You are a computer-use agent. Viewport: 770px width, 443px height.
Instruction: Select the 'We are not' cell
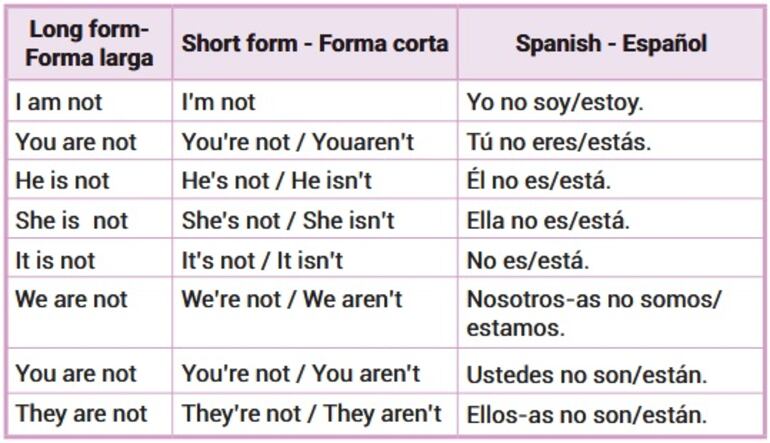coord(72,299)
